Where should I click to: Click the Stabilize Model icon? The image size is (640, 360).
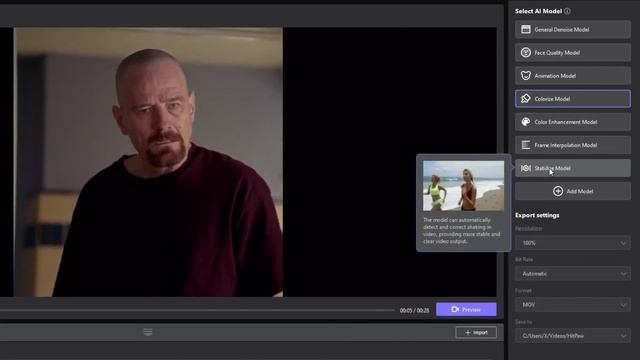pos(526,168)
